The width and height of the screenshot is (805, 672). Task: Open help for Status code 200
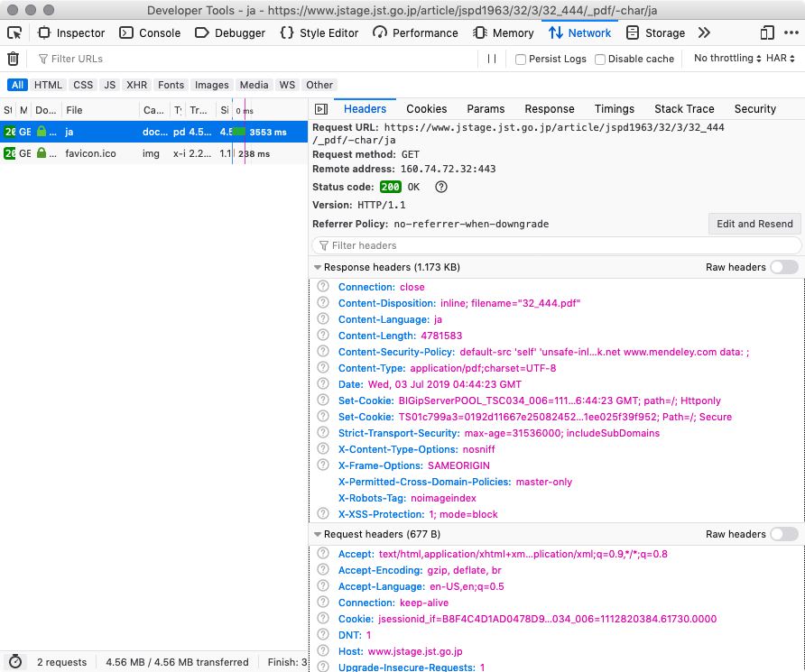441,187
